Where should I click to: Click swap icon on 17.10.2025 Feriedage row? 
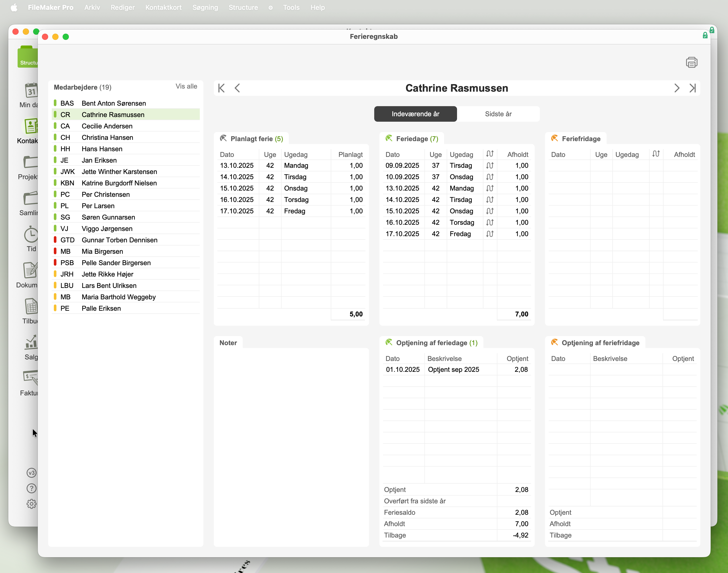pyautogui.click(x=490, y=234)
